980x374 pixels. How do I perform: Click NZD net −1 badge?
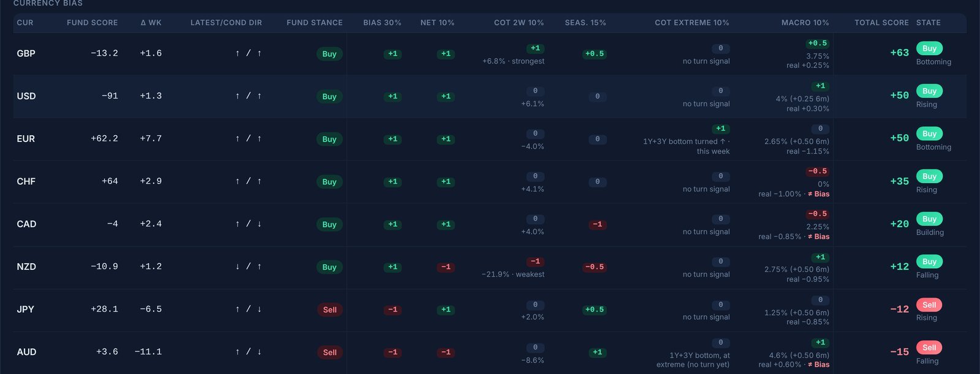click(446, 267)
